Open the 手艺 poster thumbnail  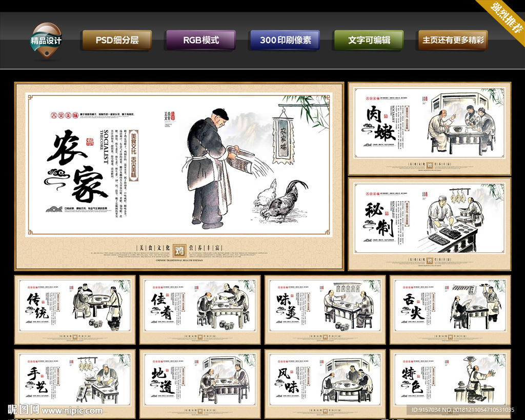75,384
